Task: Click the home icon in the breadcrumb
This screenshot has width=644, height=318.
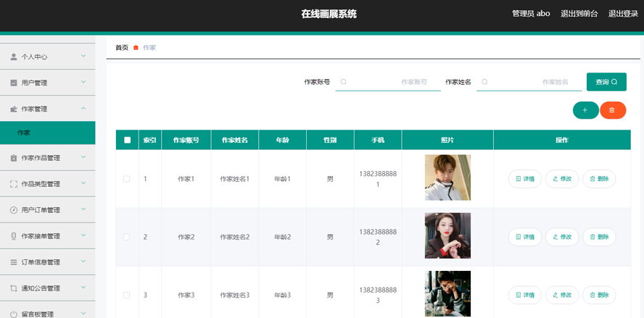Action: tap(136, 48)
